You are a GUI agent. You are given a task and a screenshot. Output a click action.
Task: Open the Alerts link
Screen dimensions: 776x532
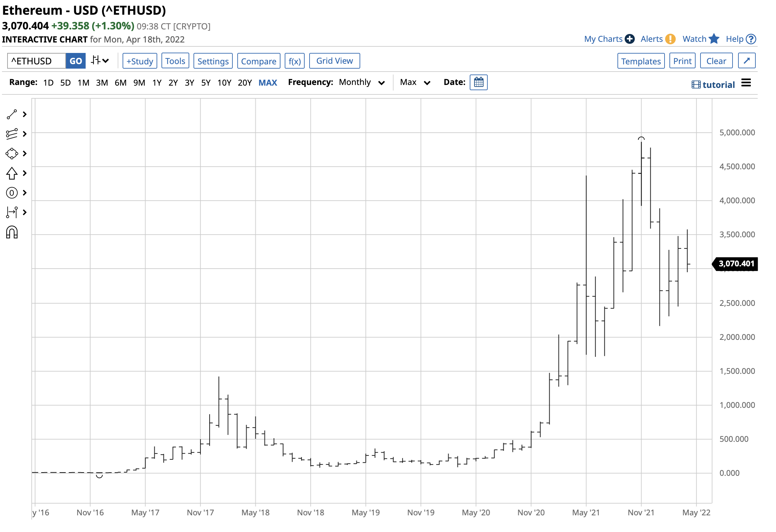point(651,39)
